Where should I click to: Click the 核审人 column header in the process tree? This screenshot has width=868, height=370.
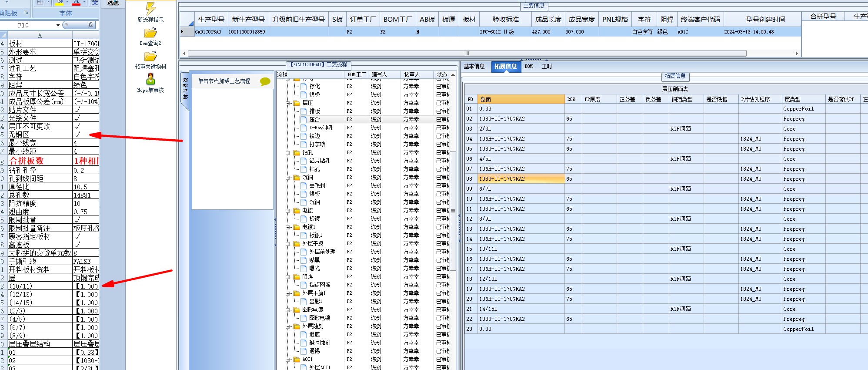point(417,75)
